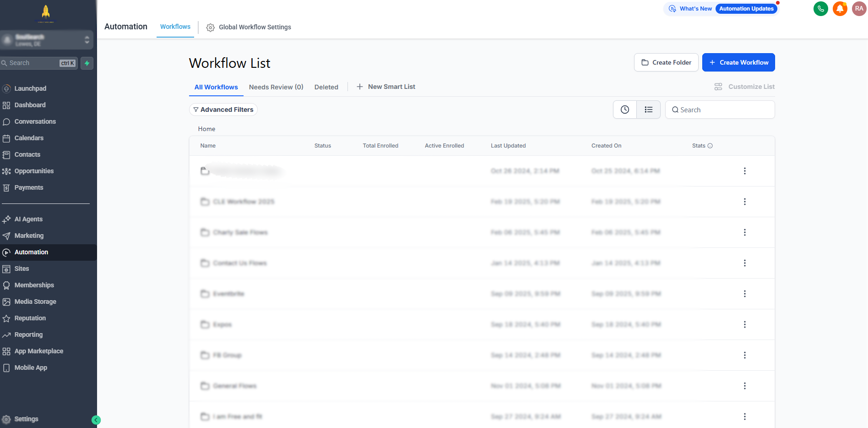Image resolution: width=868 pixels, height=428 pixels.
Task: Click the RA user avatar
Action: coord(859,9)
